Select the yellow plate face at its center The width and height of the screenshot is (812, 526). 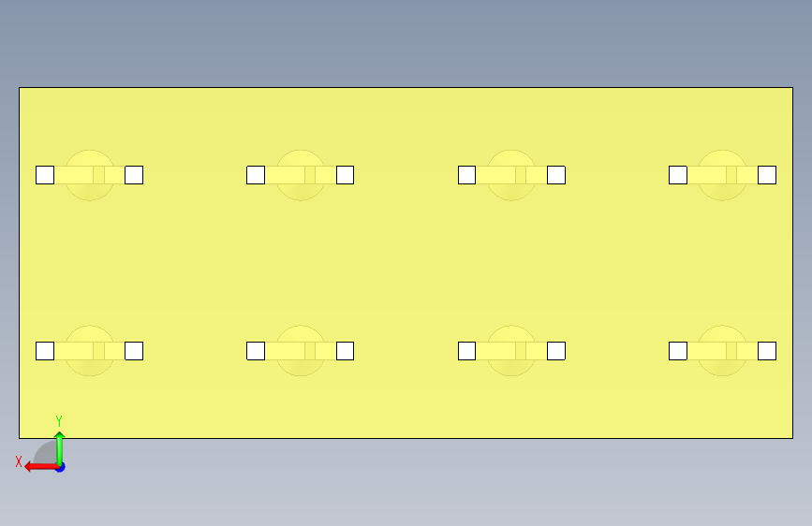[406, 263]
